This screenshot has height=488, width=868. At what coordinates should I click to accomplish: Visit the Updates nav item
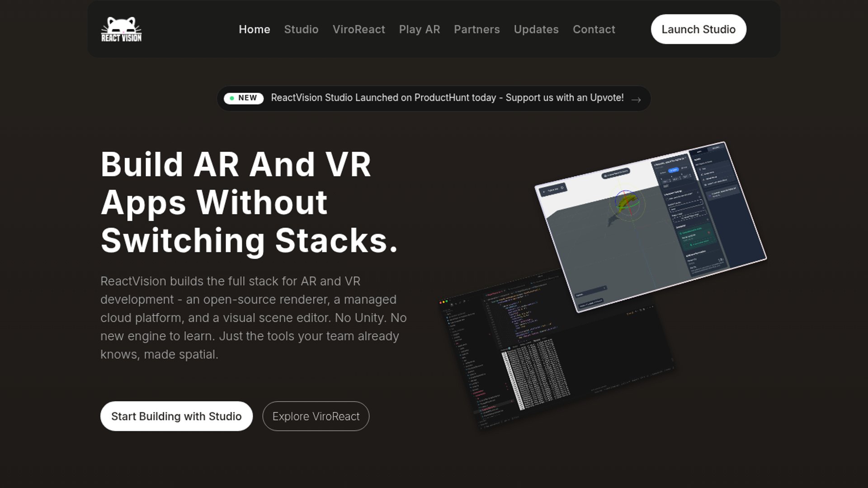(x=536, y=29)
